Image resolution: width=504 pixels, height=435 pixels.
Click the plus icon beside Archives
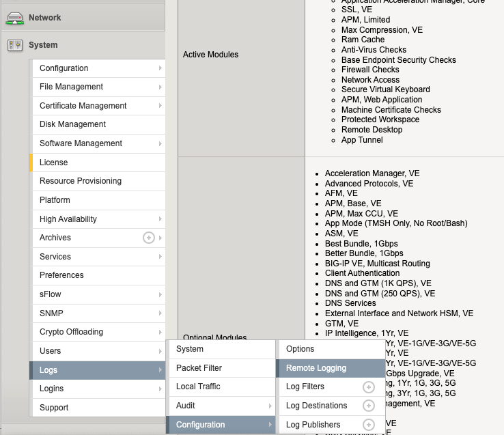pyautogui.click(x=148, y=238)
